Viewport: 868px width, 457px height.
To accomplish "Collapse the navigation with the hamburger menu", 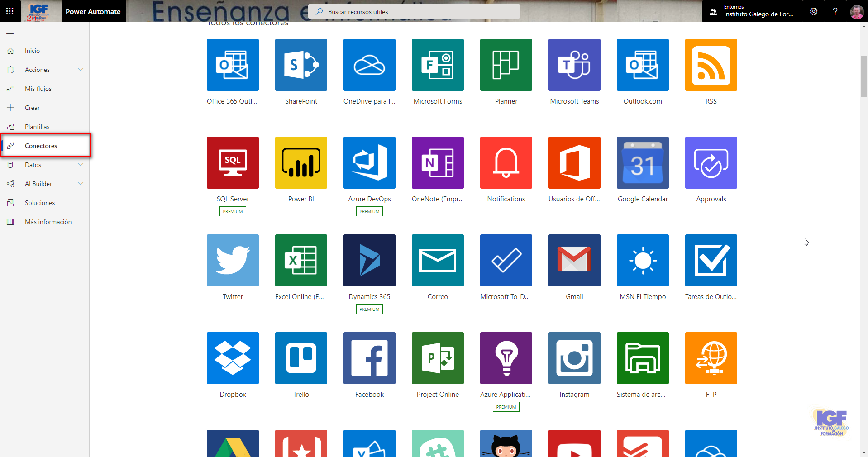I will tap(10, 32).
